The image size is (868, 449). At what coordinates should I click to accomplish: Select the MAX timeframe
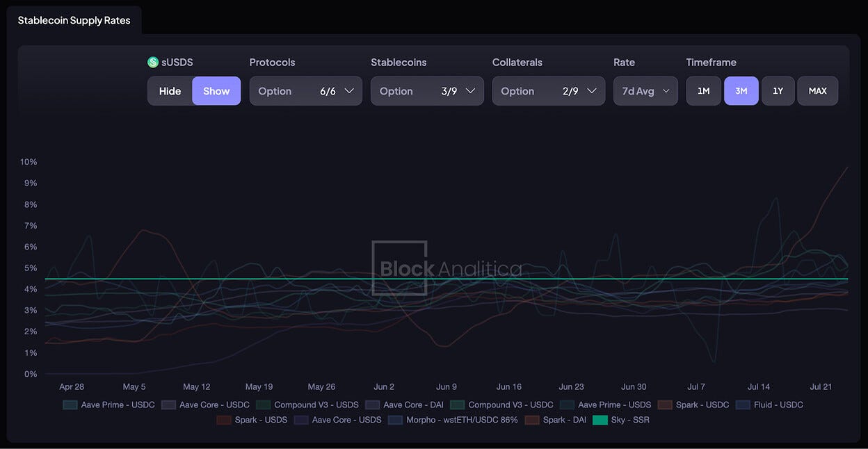(818, 91)
